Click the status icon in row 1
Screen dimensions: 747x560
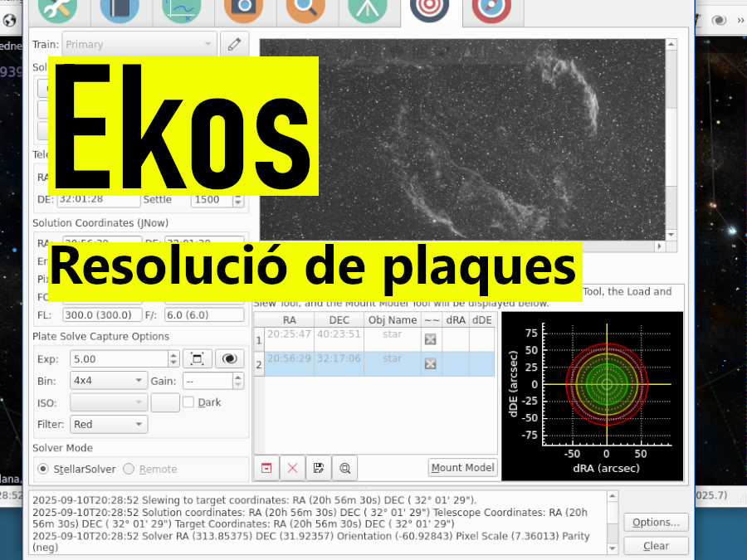431,339
